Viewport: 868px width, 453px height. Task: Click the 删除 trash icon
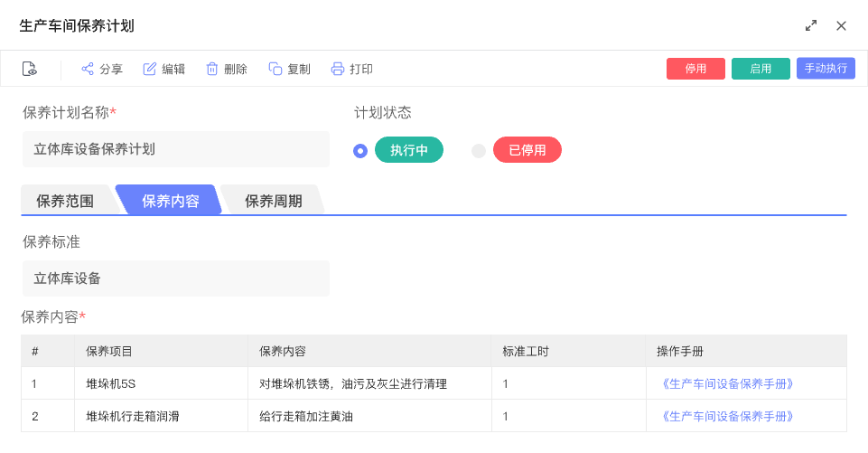212,69
